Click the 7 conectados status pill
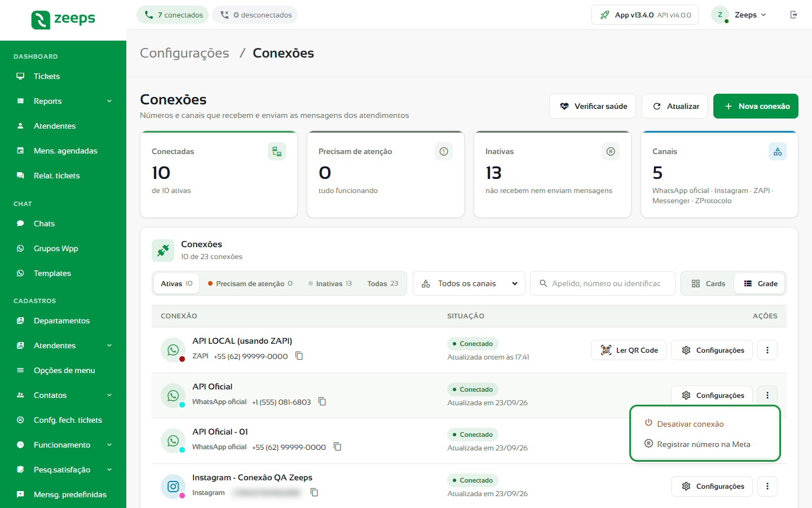Screen dimensions: 812x508 173,15
